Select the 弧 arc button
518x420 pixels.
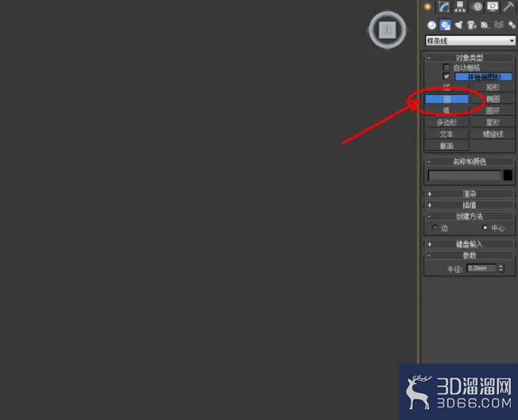(x=446, y=110)
